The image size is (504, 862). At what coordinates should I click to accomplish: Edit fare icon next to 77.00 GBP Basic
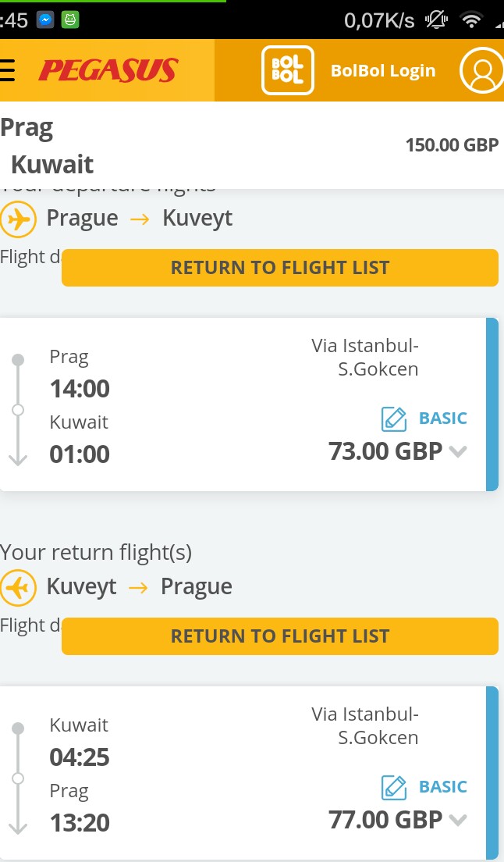(394, 788)
